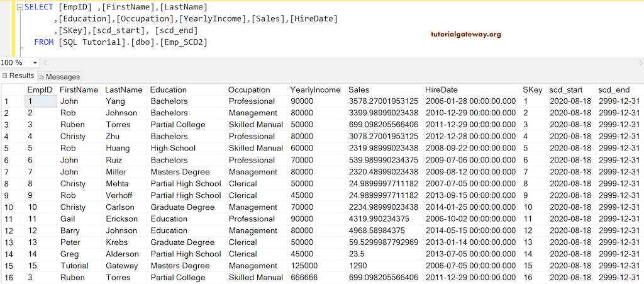
Task: Click the Sales cell 539.989990234375
Action: (384, 160)
